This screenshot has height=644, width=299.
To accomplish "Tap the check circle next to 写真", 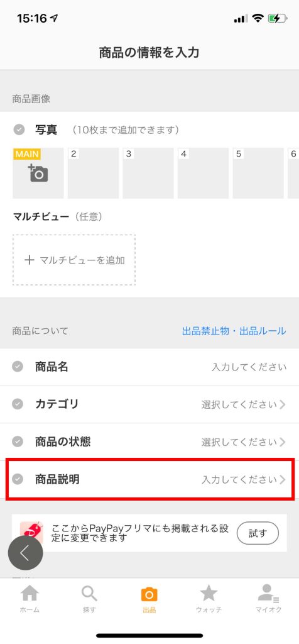I will tap(18, 130).
